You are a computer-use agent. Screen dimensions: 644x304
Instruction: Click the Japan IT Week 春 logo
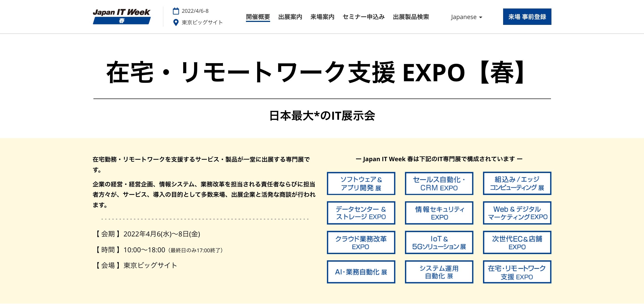121,17
